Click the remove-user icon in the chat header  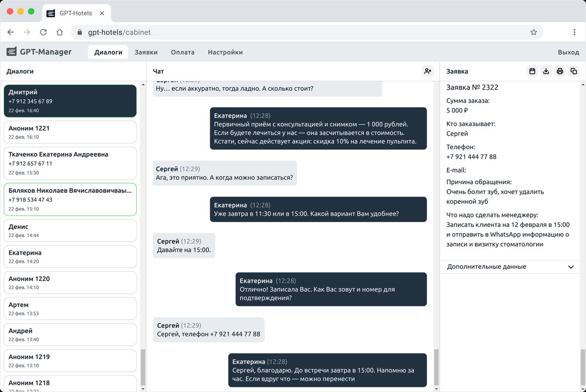tap(427, 71)
